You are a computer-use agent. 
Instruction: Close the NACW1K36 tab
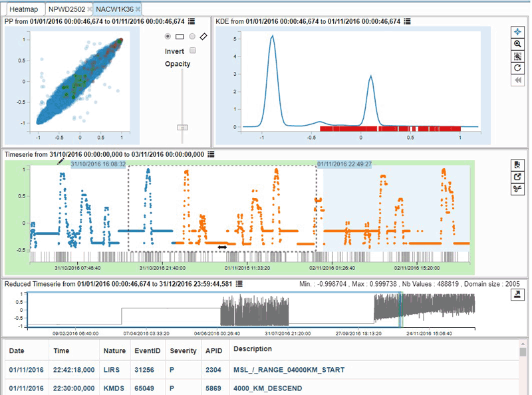coord(138,9)
